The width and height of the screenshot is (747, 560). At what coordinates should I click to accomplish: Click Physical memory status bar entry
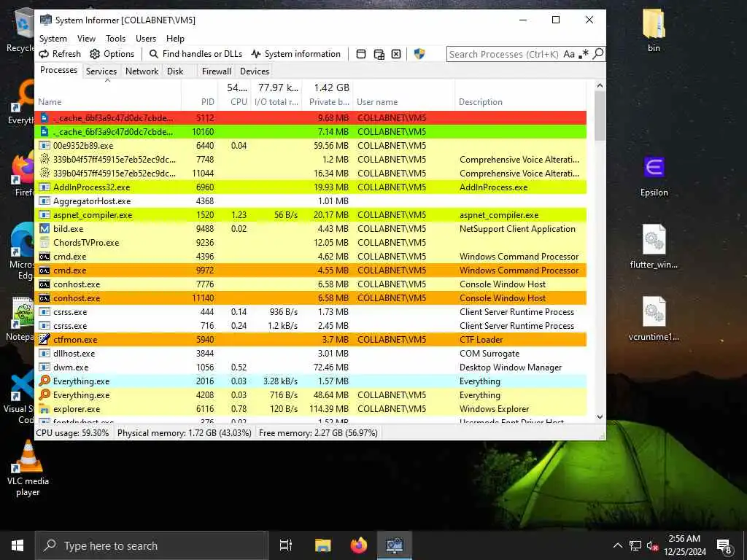pos(185,433)
